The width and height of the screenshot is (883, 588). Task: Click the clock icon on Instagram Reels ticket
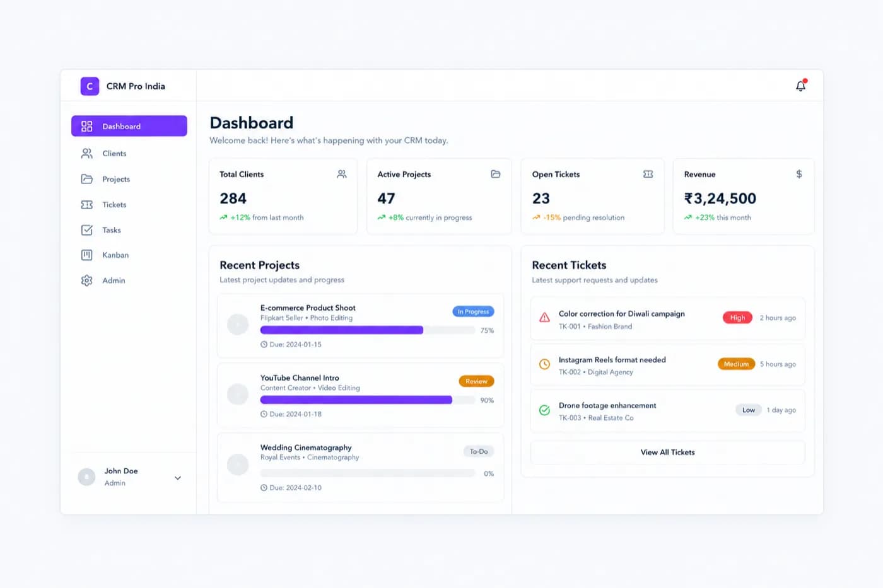pyautogui.click(x=544, y=364)
